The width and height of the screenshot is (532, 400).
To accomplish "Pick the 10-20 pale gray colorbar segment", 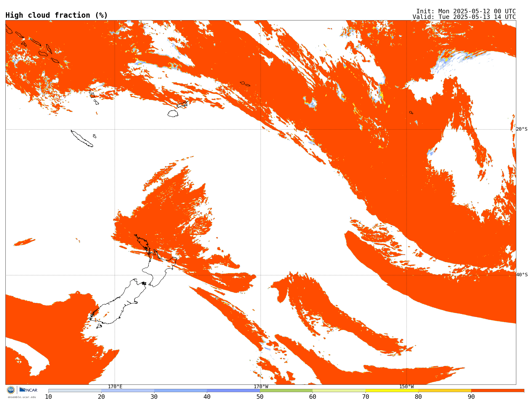I will click(x=75, y=391).
